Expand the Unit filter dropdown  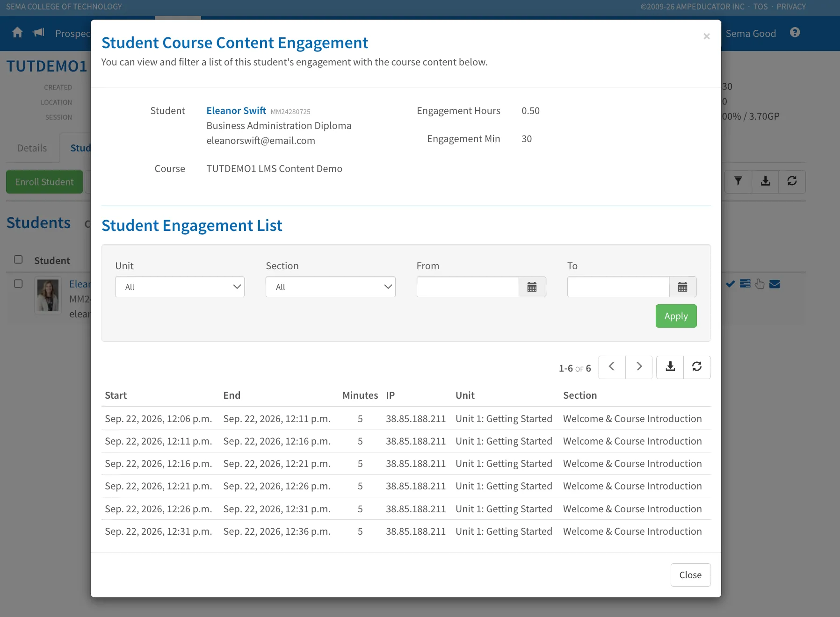180,287
